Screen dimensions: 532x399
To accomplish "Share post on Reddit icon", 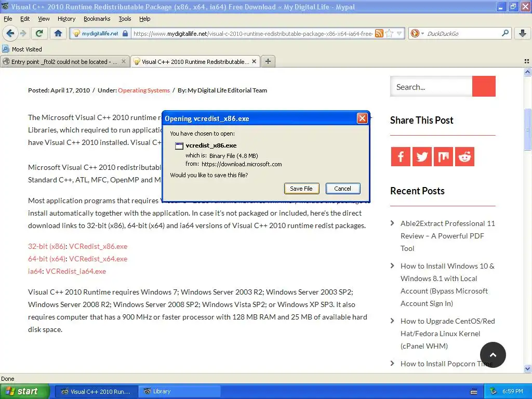I will pos(464,156).
